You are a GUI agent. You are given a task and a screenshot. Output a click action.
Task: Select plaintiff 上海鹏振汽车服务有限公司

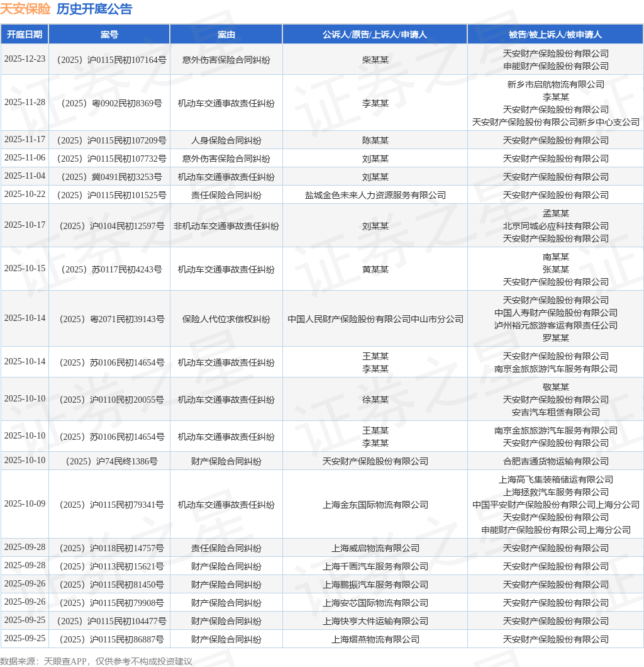[x=375, y=585]
